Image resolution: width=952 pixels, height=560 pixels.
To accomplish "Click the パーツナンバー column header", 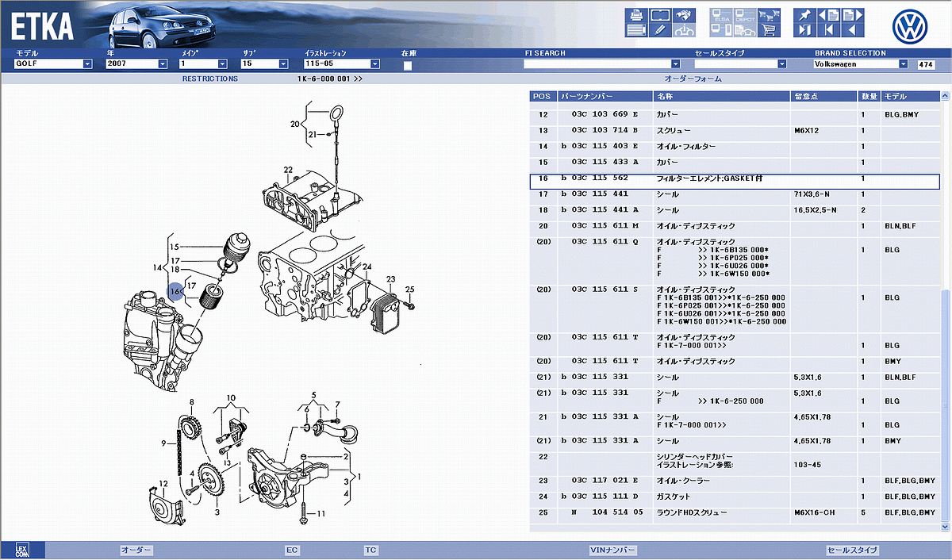I will point(605,96).
